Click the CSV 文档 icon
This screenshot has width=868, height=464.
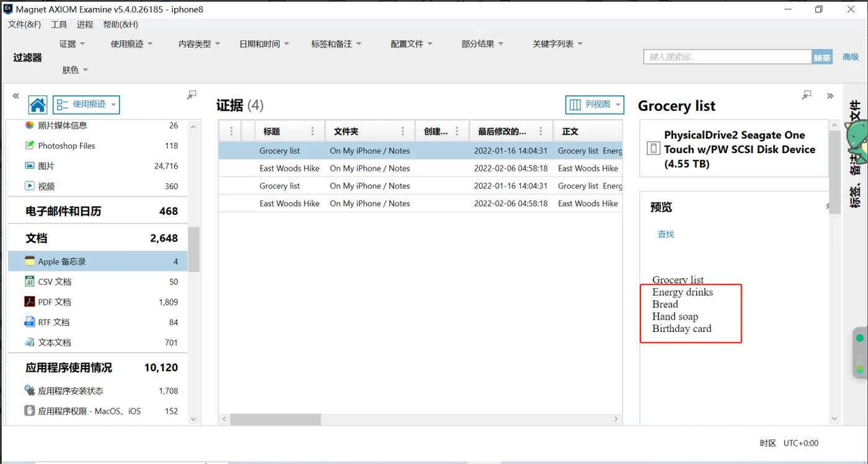pos(29,281)
